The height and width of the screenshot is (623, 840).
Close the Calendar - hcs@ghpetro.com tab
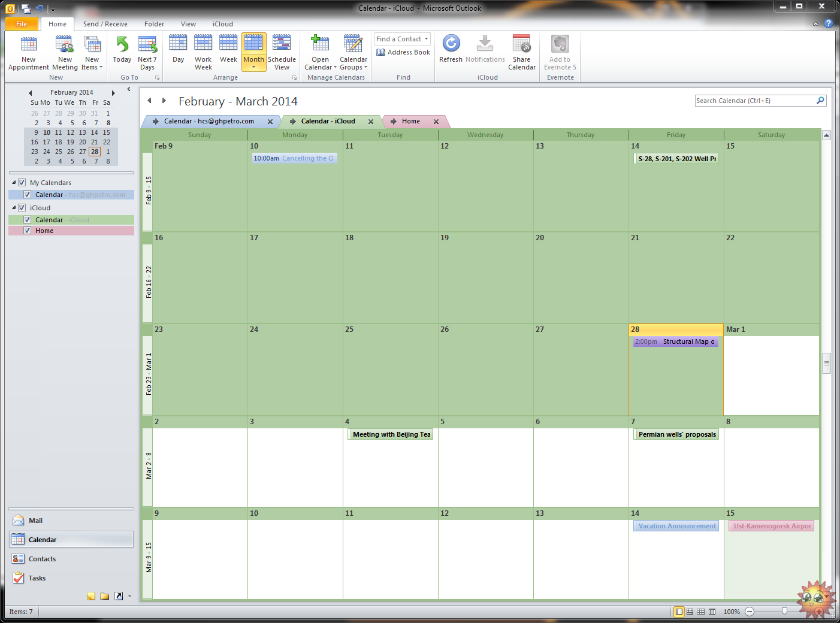[270, 122]
